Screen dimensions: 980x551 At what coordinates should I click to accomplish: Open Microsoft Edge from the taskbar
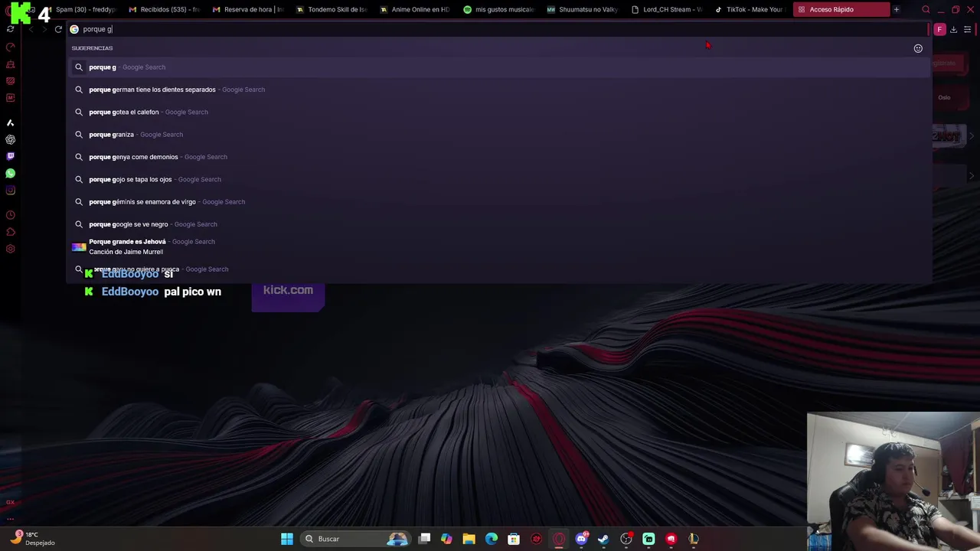[492, 539]
